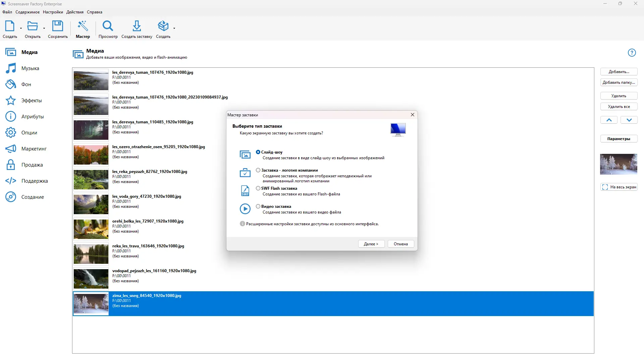The image size is (644, 362).
Task: Click the Далее > button
Action: 371,244
